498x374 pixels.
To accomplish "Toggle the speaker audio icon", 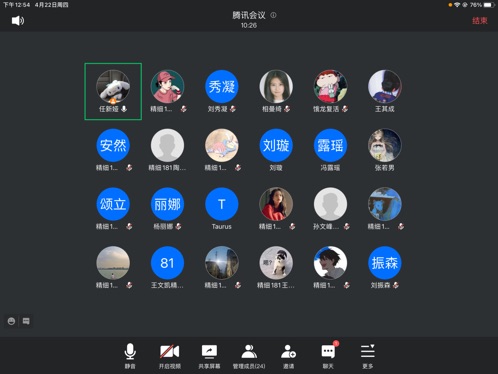I will 18,21.
